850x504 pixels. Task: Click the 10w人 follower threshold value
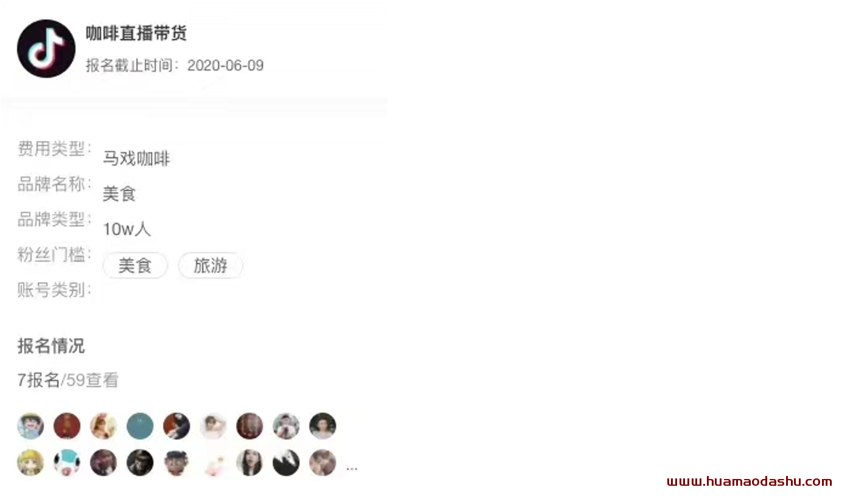pos(127,229)
